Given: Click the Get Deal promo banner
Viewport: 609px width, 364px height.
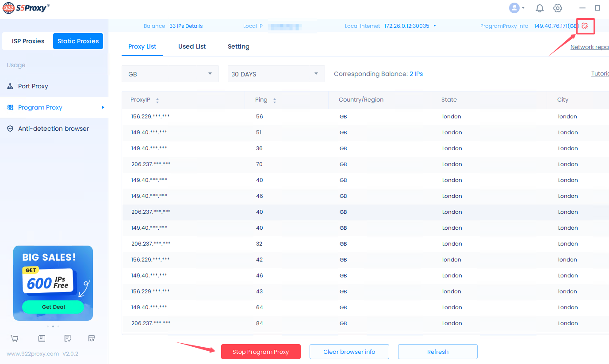Looking at the screenshot, I should 53,307.
